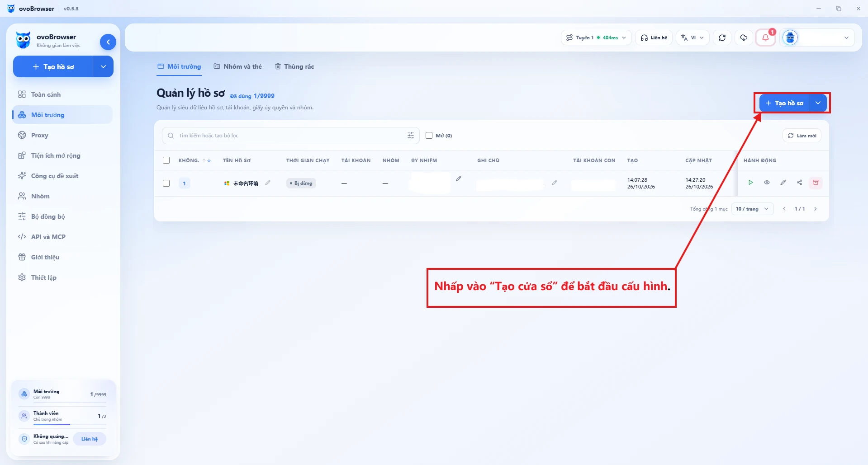Click the sync refresh icon in the header

722,38
